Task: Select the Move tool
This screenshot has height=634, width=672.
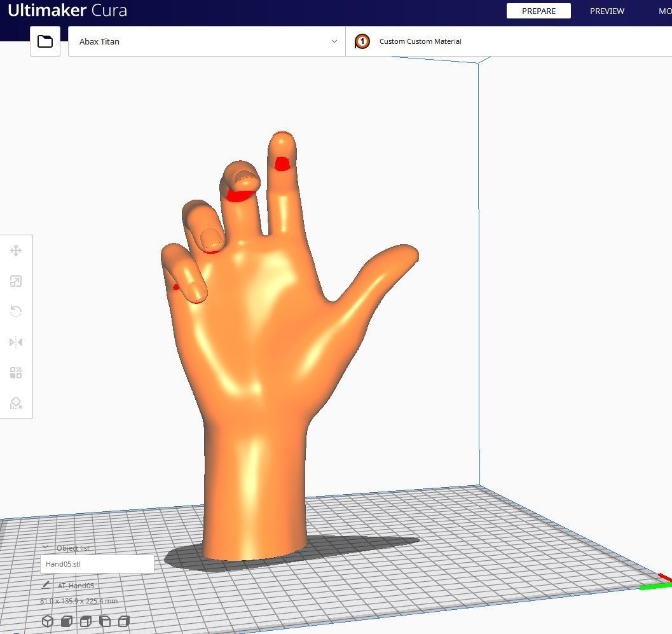Action: coord(16,251)
